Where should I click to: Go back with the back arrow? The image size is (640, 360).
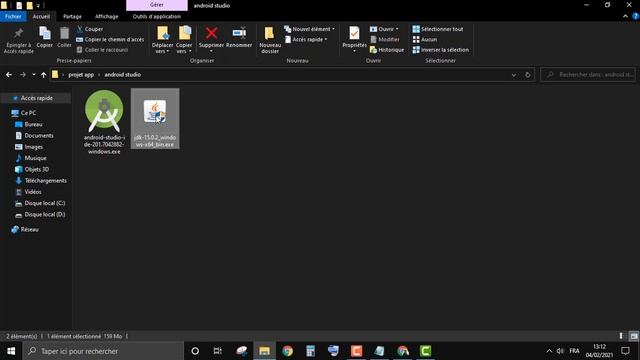[9, 75]
